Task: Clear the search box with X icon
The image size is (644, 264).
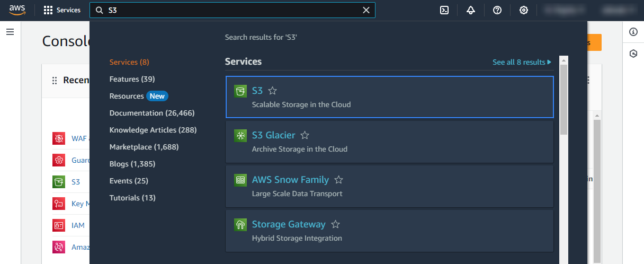Action: (x=366, y=10)
